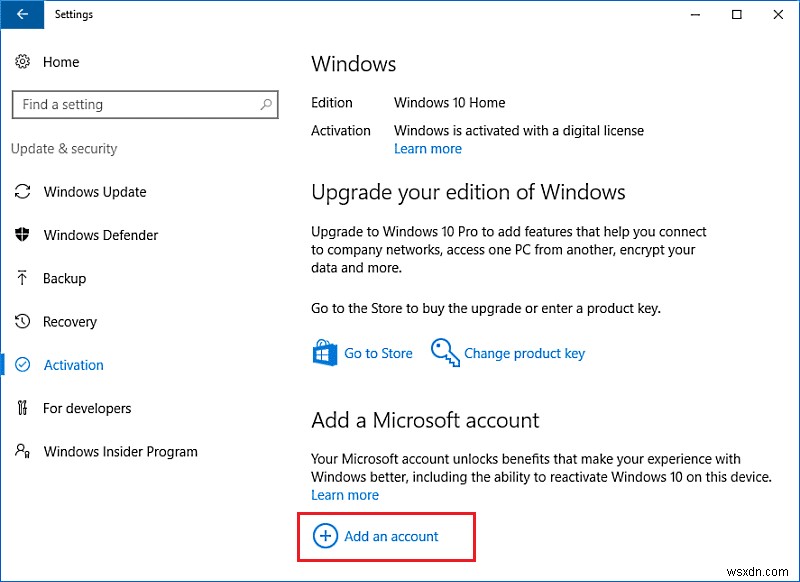This screenshot has height=582, width=800.
Task: Select the Backup upload icon
Action: tap(22, 278)
